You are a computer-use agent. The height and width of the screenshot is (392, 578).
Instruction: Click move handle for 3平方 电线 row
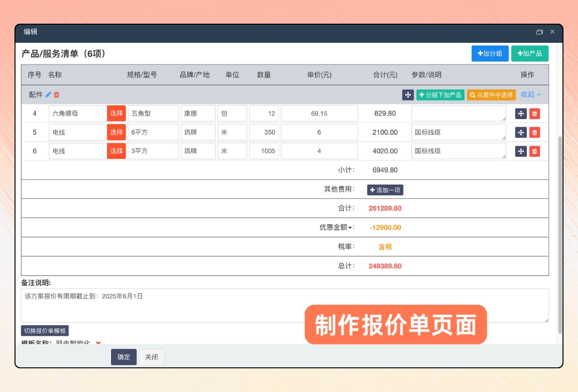coord(521,151)
